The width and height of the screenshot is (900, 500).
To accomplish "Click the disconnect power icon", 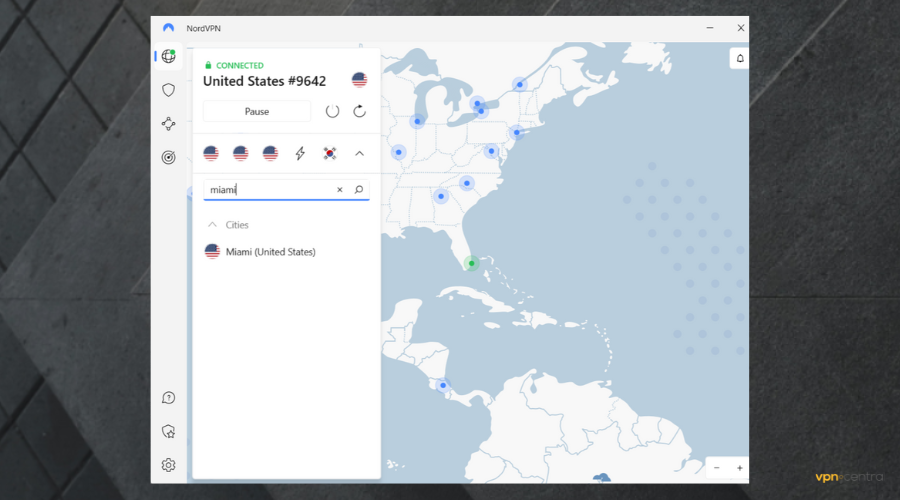I will point(332,111).
